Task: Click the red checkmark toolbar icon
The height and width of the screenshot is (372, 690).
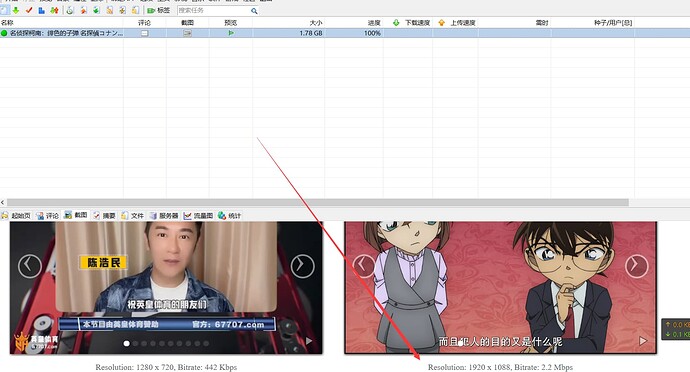Action: (29, 10)
